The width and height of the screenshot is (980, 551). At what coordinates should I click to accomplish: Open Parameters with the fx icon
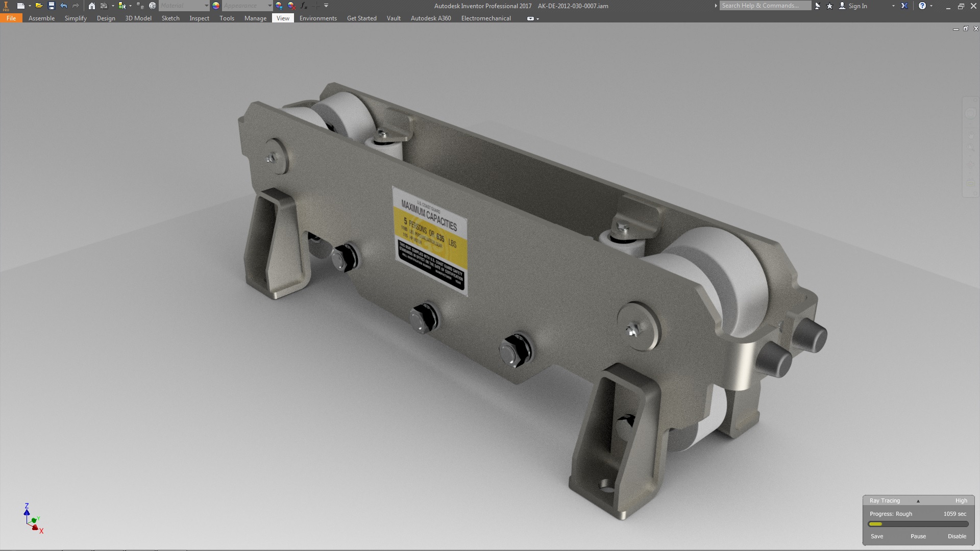coord(304,6)
